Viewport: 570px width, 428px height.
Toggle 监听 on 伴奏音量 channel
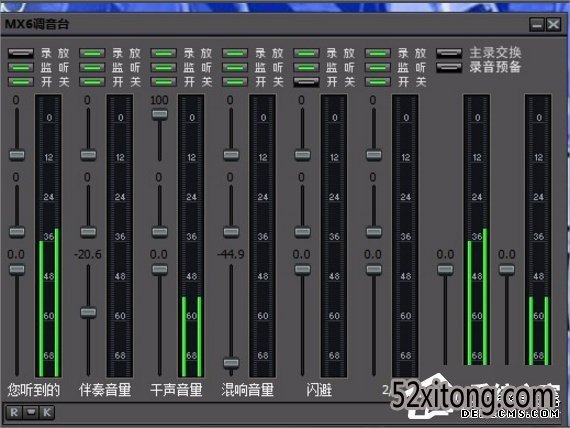92,68
